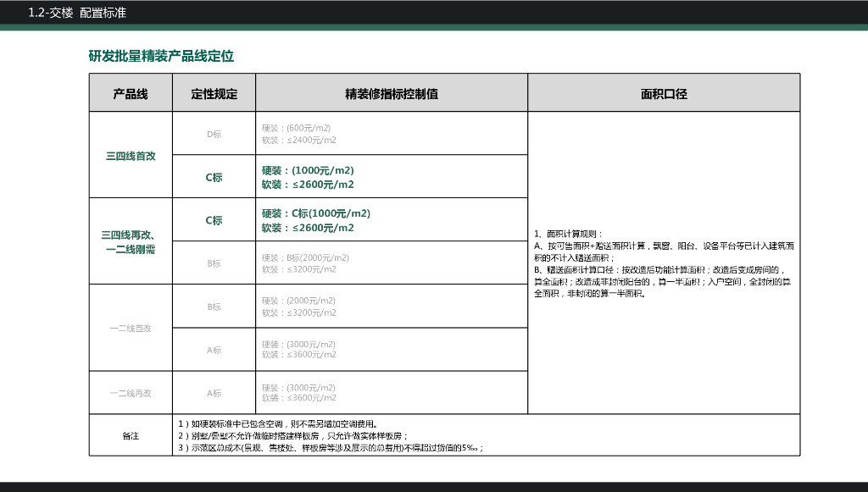Select the green C标 cell under 三四线首改

pyautogui.click(x=214, y=176)
